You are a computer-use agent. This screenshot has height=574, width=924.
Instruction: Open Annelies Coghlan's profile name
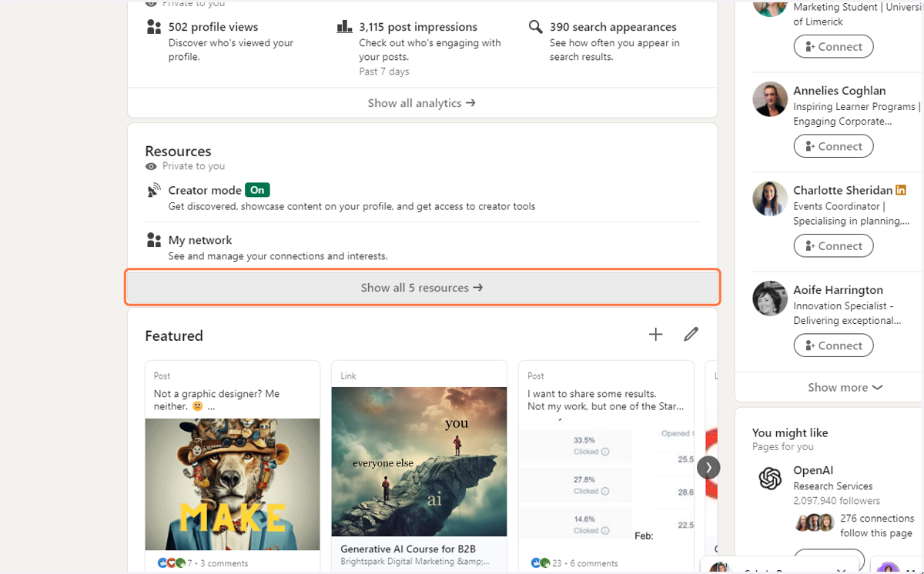(x=839, y=91)
